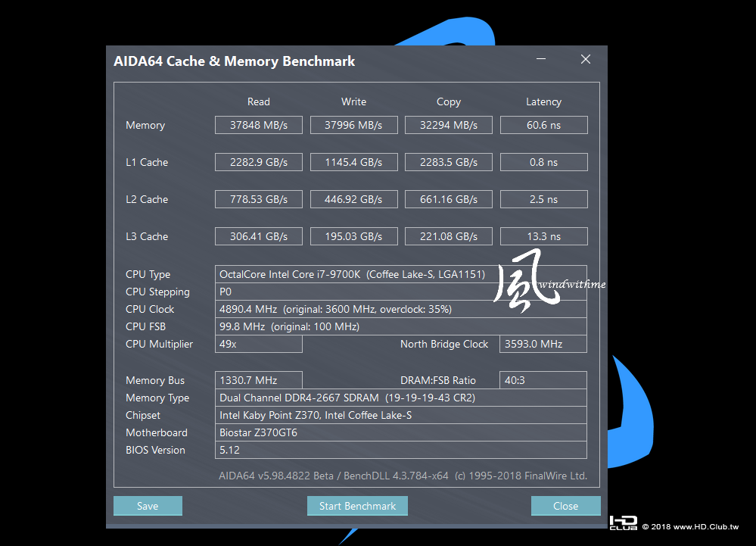Click the Write column header
This screenshot has width=756, height=546.
click(x=353, y=101)
